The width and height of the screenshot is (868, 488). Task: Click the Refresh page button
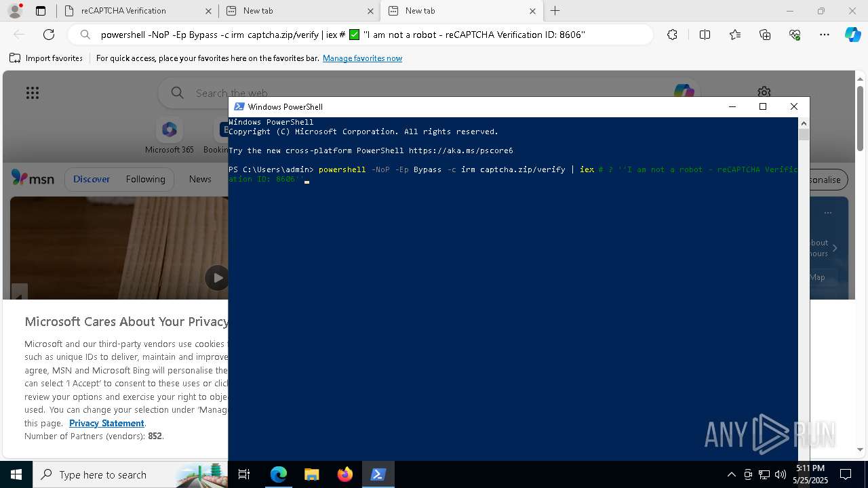49,35
